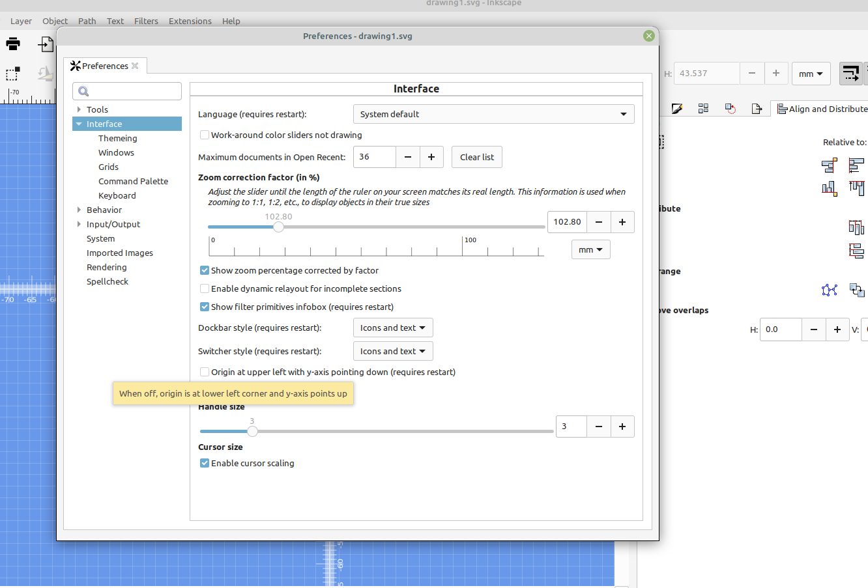The height and width of the screenshot is (588, 868).
Task: Select Grids in preferences tree
Action: pyautogui.click(x=108, y=167)
